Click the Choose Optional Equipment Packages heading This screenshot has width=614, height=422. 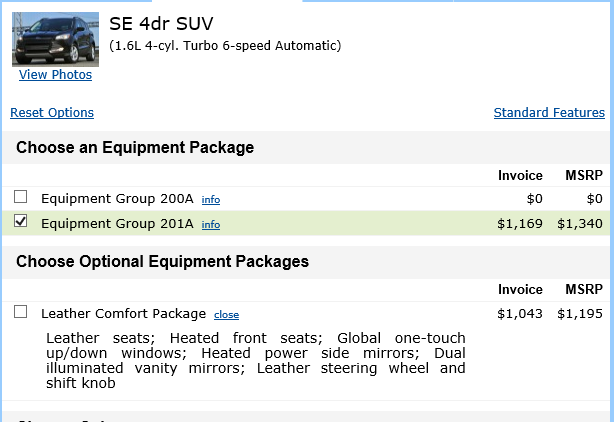162,262
